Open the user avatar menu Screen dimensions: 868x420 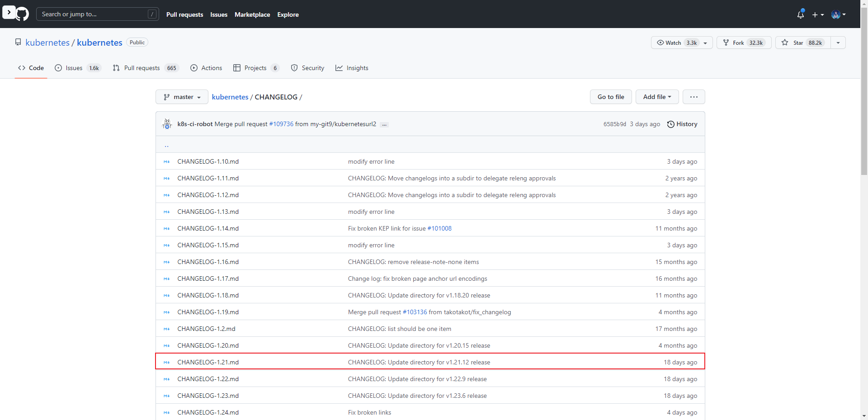tap(838, 14)
